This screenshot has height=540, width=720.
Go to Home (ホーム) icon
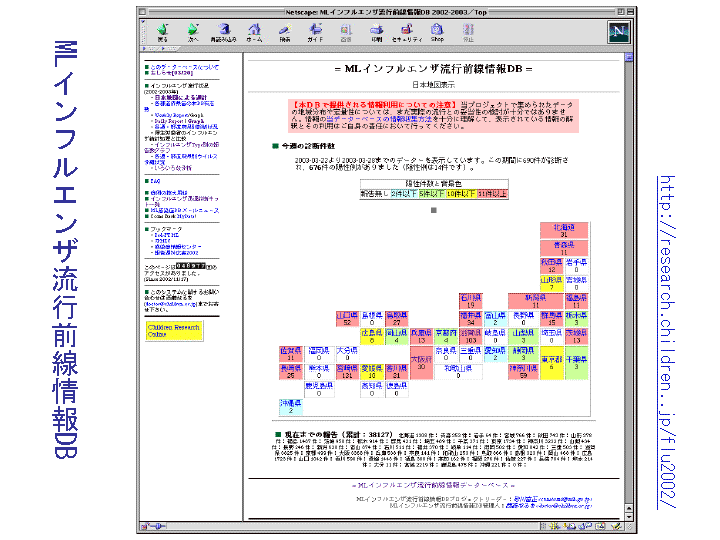[255, 32]
